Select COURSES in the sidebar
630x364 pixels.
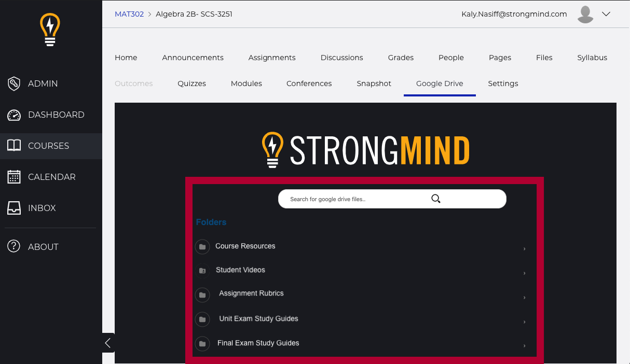(51, 146)
